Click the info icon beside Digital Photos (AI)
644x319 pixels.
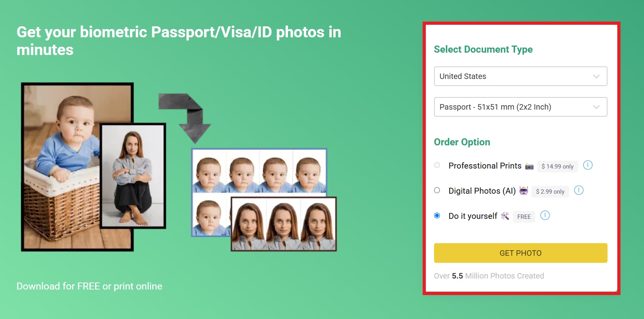point(578,191)
